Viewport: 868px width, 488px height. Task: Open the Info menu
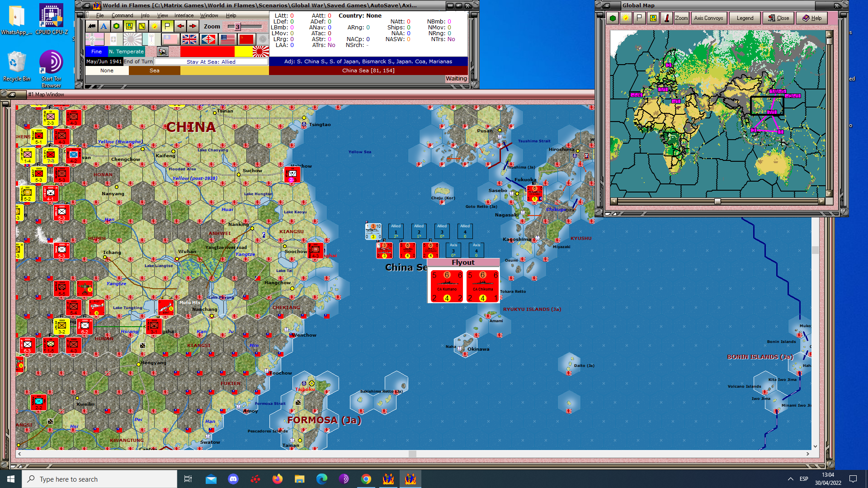[x=145, y=15]
